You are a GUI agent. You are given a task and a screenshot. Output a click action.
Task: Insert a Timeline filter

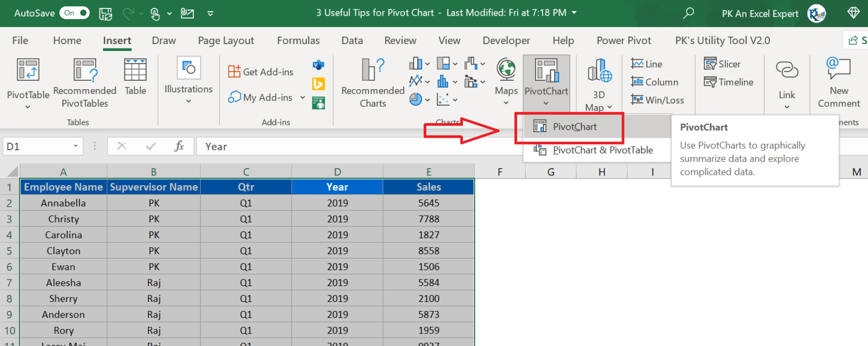(x=728, y=82)
